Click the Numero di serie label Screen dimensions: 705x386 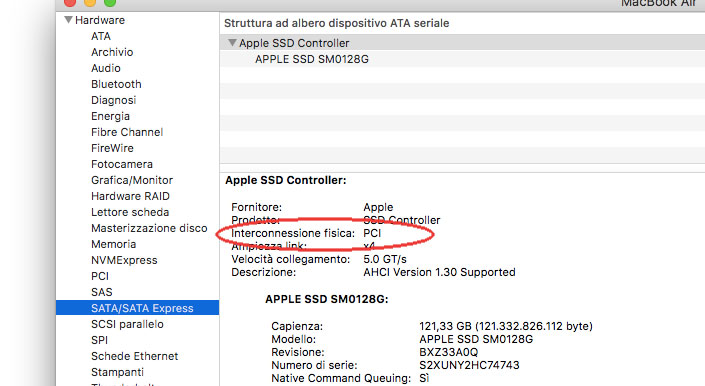click(x=314, y=365)
